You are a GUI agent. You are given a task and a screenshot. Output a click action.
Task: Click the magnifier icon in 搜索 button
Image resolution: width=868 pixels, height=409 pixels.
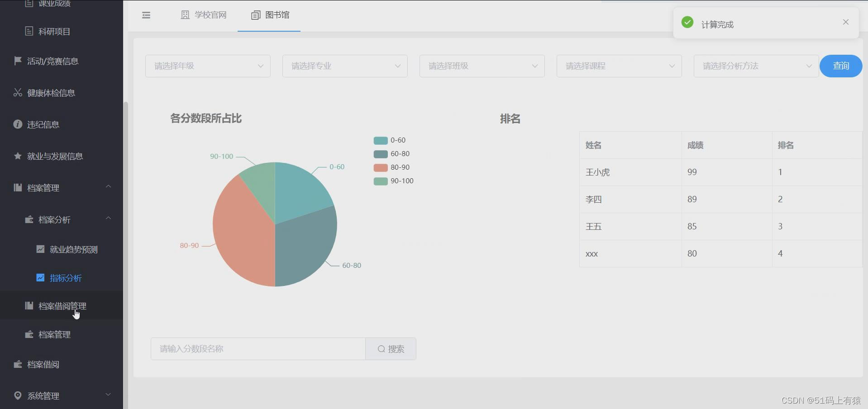tap(382, 349)
